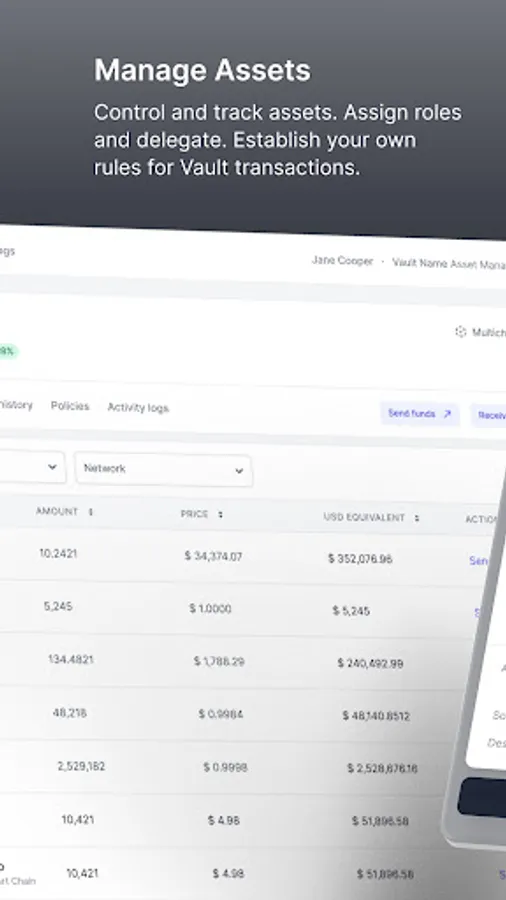Expand the Network dropdown chevron

point(239,471)
